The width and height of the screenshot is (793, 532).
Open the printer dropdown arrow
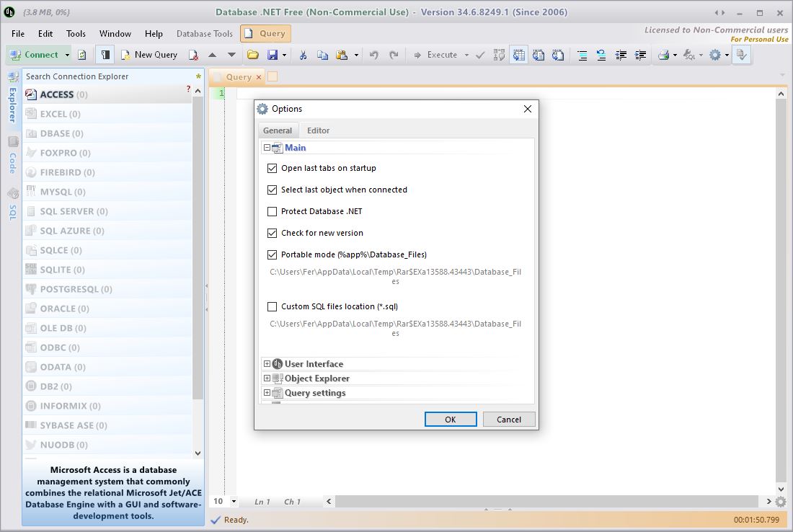tap(675, 55)
